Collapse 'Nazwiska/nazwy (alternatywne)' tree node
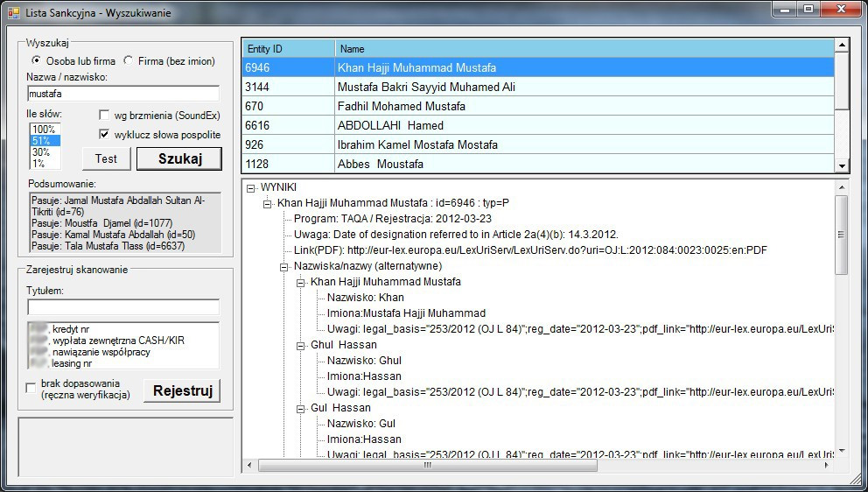Viewport: 868px width, 492px height. [285, 266]
